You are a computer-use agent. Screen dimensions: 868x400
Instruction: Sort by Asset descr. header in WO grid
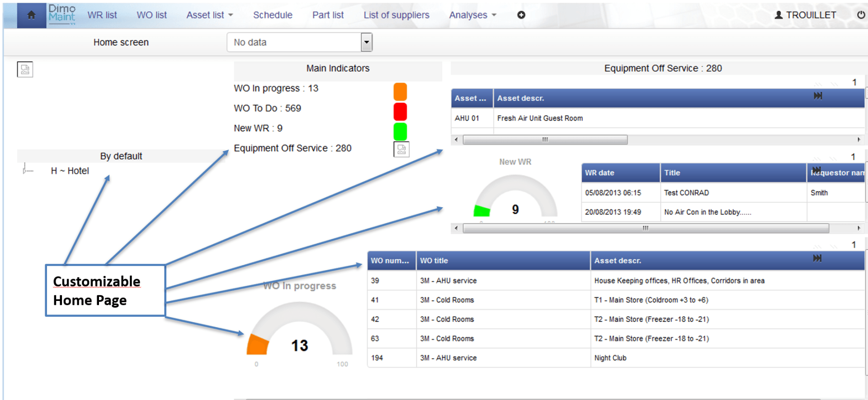tap(727, 261)
